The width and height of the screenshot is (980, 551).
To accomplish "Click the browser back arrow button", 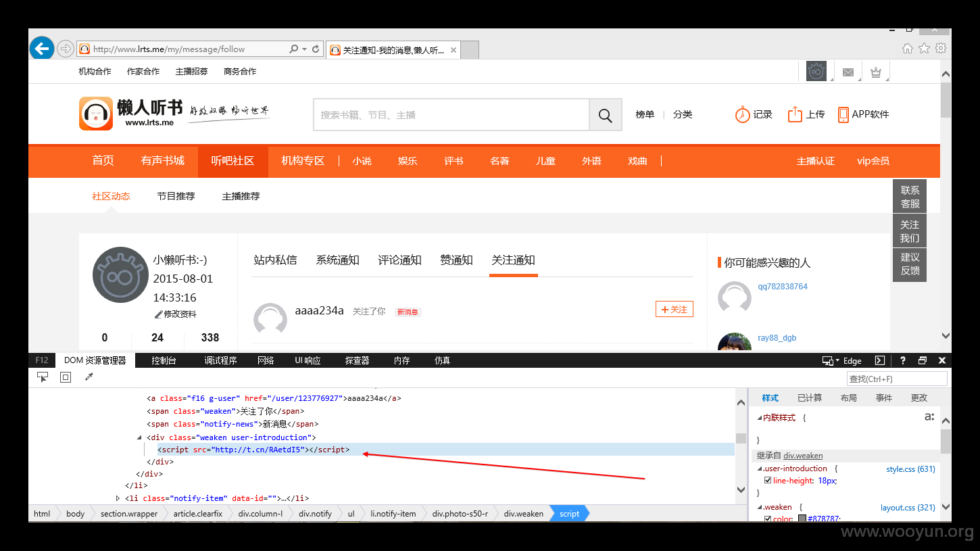I will [x=42, y=49].
